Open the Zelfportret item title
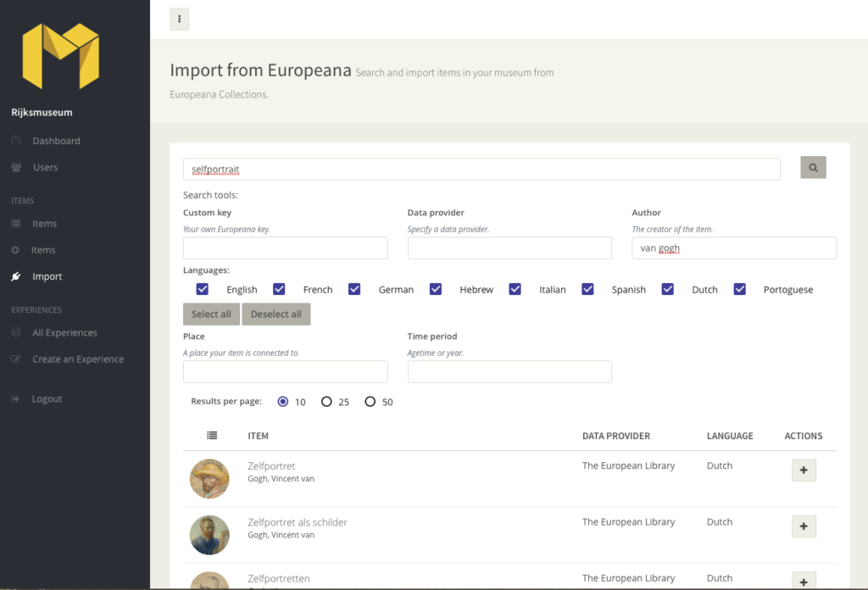Viewport: 868px width, 590px height. (271, 466)
